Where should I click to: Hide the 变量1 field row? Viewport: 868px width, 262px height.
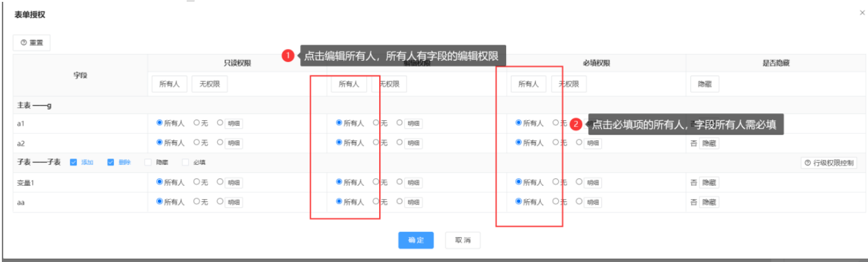click(709, 183)
